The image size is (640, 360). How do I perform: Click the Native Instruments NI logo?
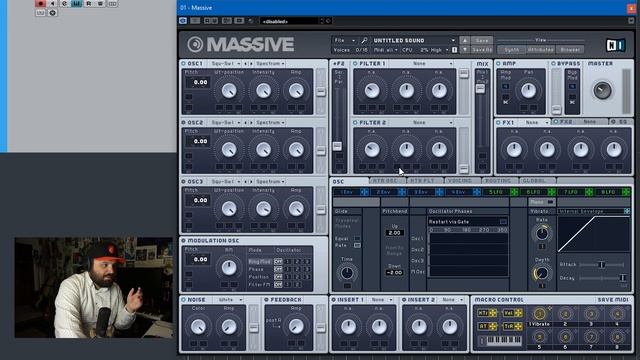click(616, 45)
